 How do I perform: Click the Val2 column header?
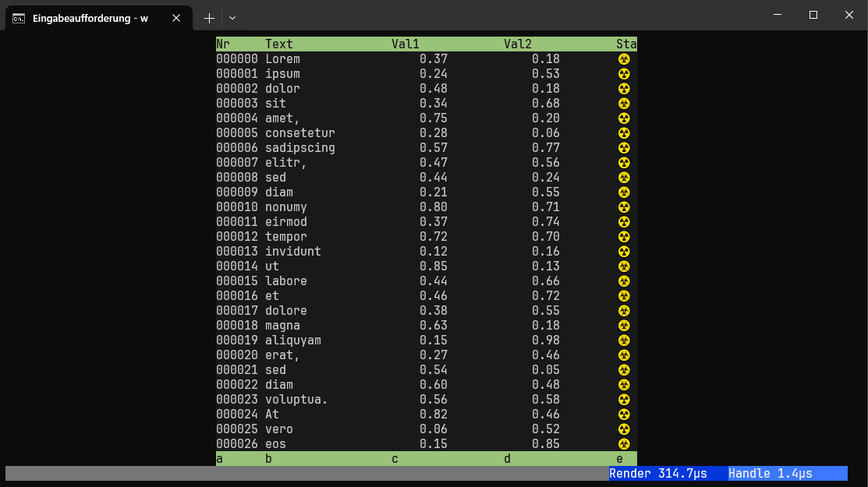[518, 44]
